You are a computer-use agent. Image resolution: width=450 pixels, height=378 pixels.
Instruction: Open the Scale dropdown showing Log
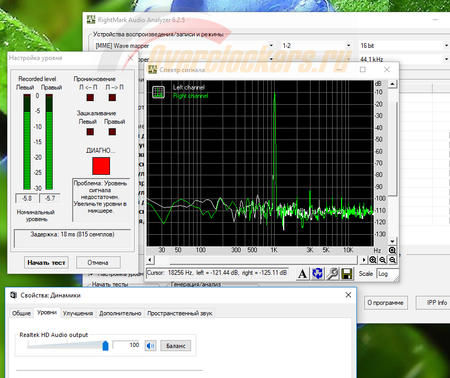[x=387, y=274]
